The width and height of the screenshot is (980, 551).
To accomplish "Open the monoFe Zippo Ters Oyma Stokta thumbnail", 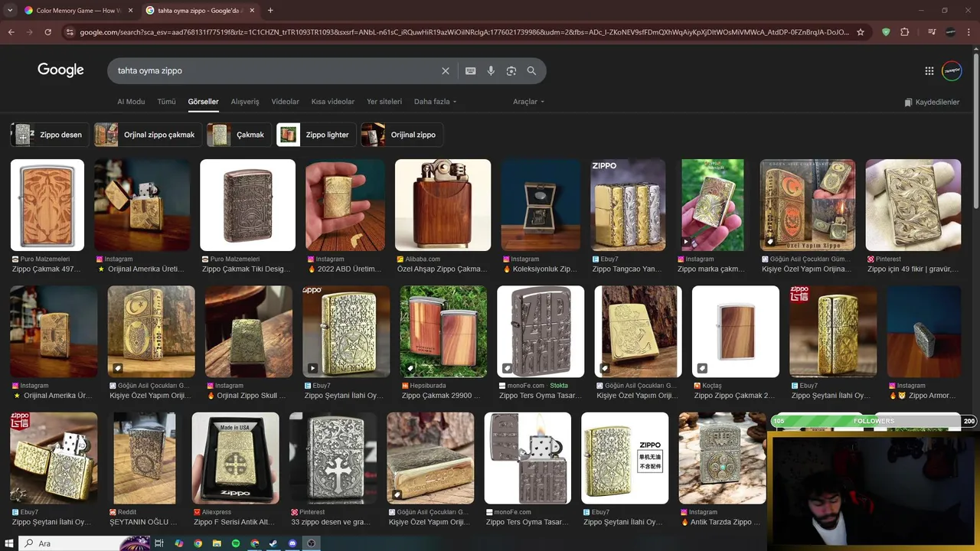I will 541,331.
